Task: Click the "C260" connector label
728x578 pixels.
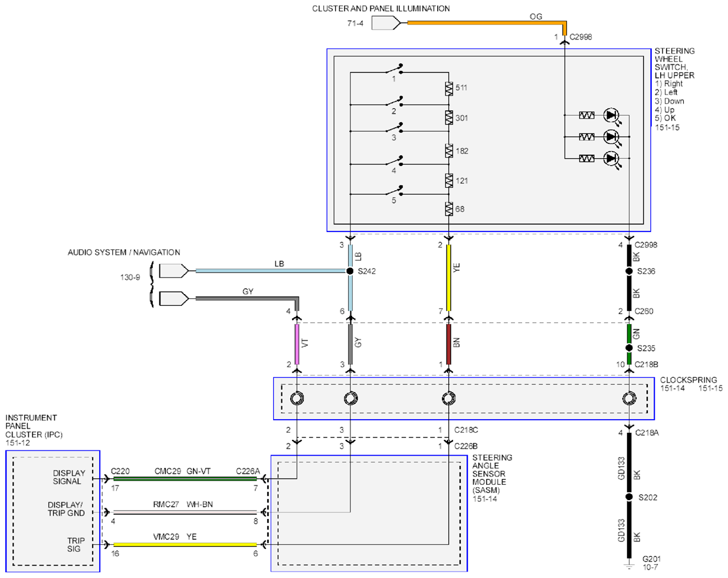Action: click(644, 311)
